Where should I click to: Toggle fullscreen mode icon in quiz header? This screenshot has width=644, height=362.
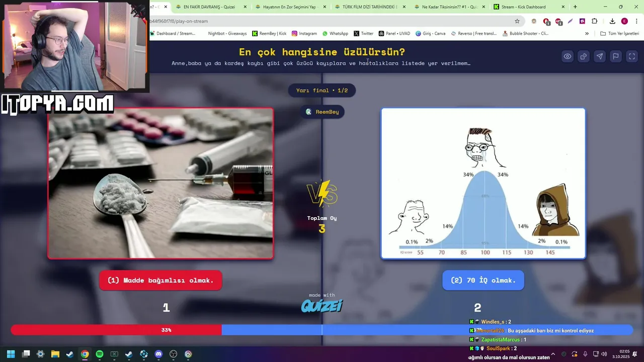coord(632,56)
